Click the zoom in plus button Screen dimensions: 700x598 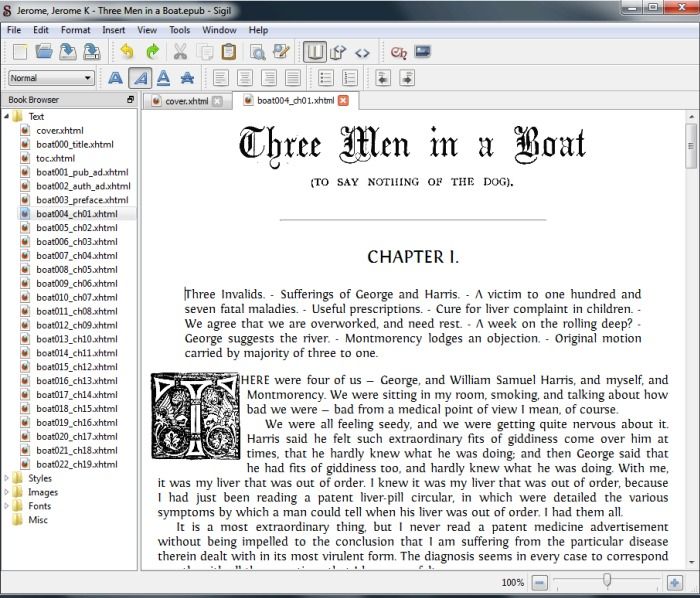[675, 582]
